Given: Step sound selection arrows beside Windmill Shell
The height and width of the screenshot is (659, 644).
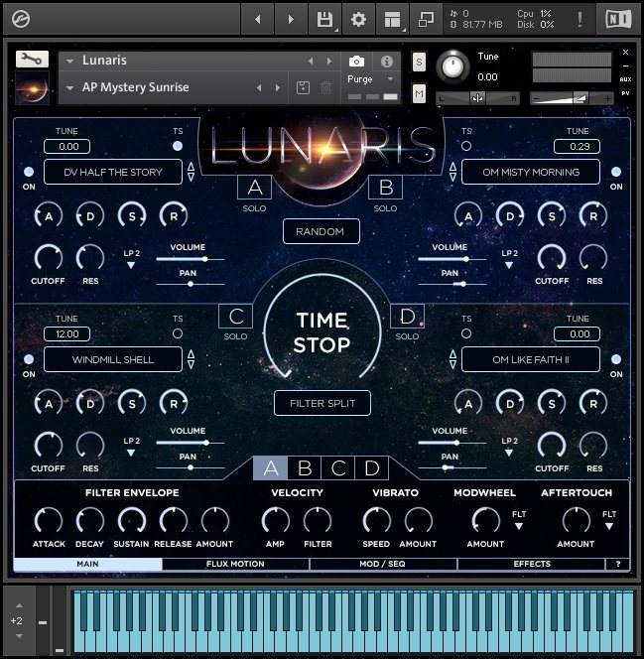Looking at the screenshot, I should (192, 359).
